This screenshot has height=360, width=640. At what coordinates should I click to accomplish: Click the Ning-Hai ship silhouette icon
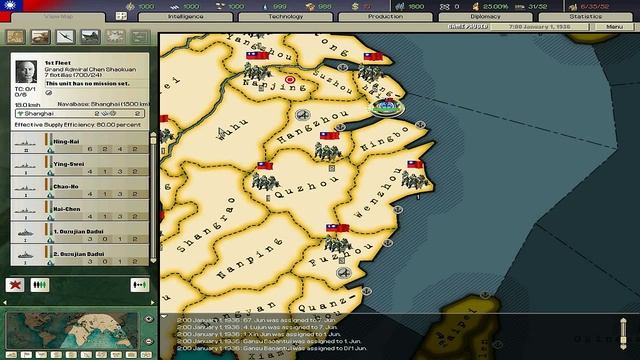pos(26,143)
